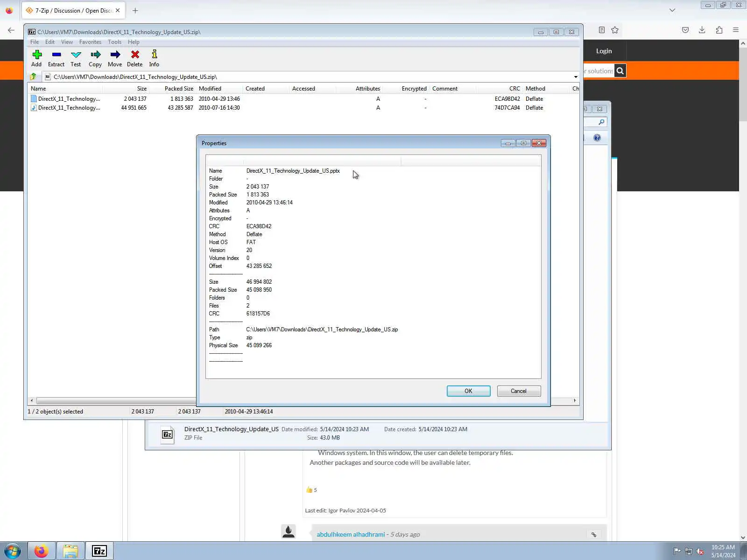The width and height of the screenshot is (747, 560).
Task: Click the Firefox back navigation arrow
Action: 11,30
